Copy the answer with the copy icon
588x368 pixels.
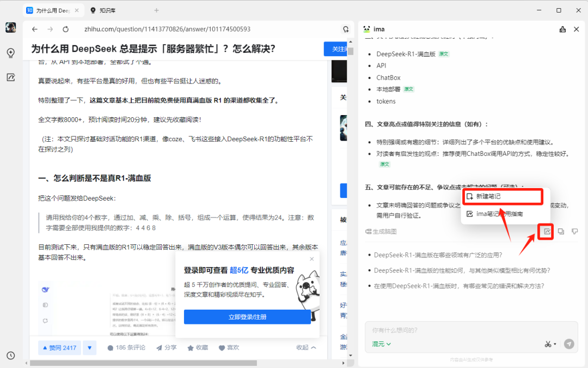561,231
